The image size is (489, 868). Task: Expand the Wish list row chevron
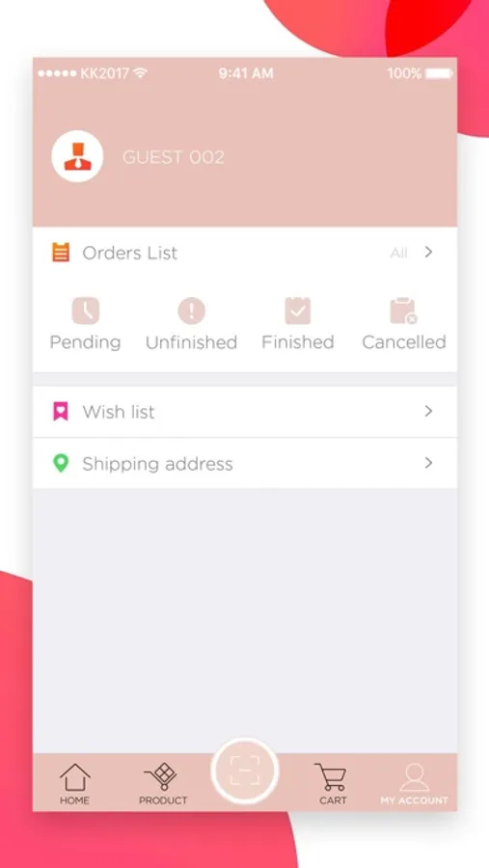[428, 411]
